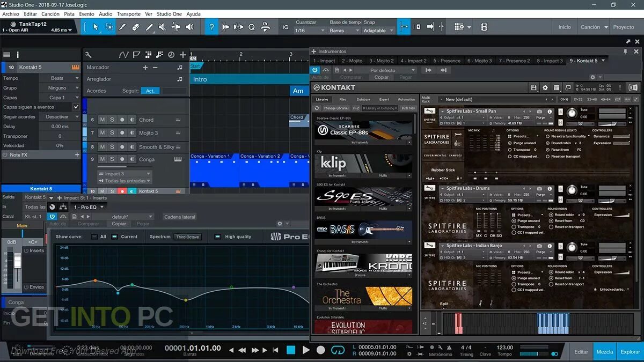
Task: Open the Transporte menu
Action: (x=129, y=14)
